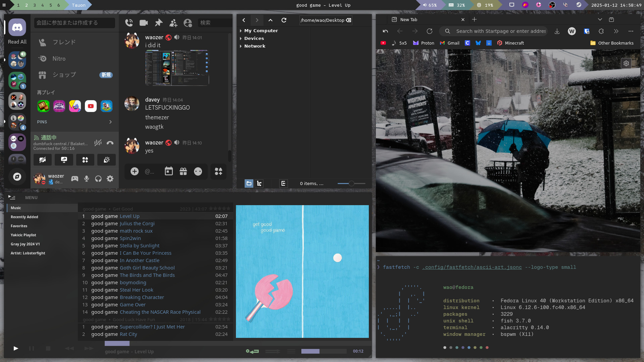Open apps button beside message bar
The image size is (644, 362).
218,171
